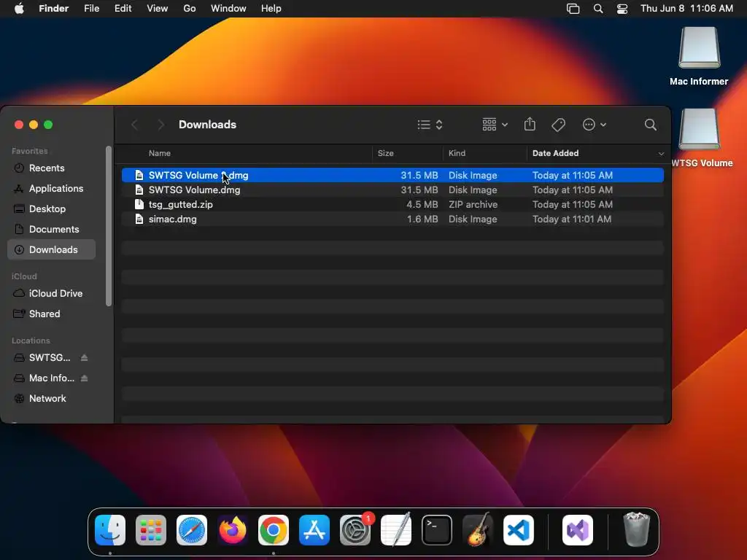Click the tsg_gutted.zip file icon

tap(139, 205)
